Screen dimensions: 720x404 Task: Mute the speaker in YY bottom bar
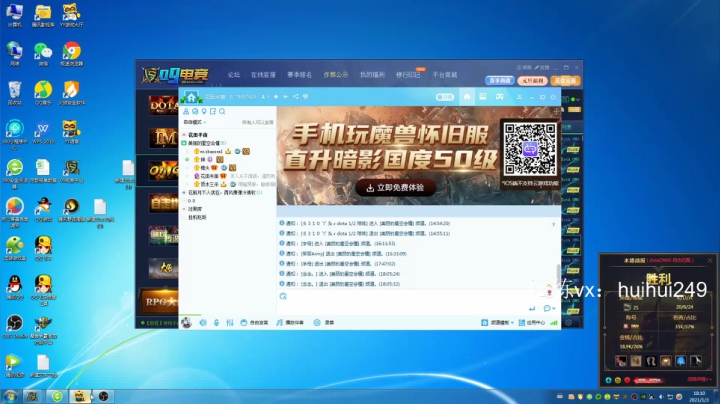coord(203,323)
